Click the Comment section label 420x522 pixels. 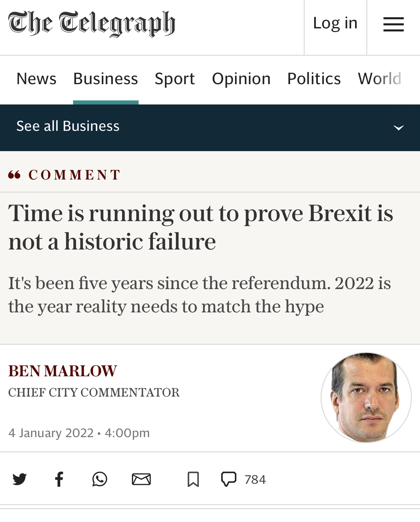pyautogui.click(x=74, y=175)
